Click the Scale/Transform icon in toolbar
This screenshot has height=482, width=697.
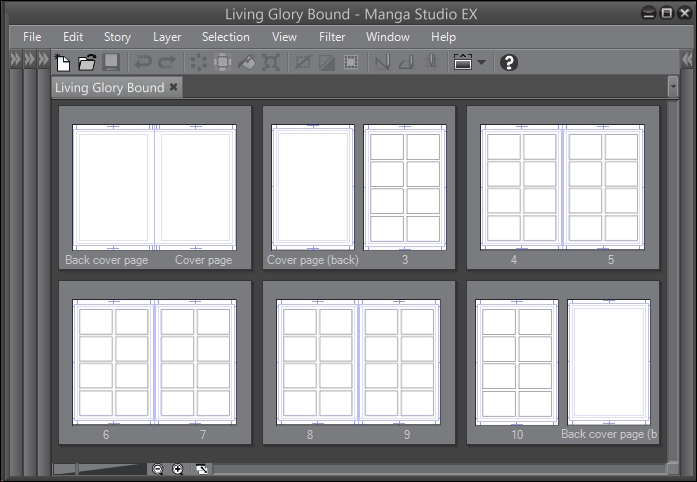[x=271, y=62]
